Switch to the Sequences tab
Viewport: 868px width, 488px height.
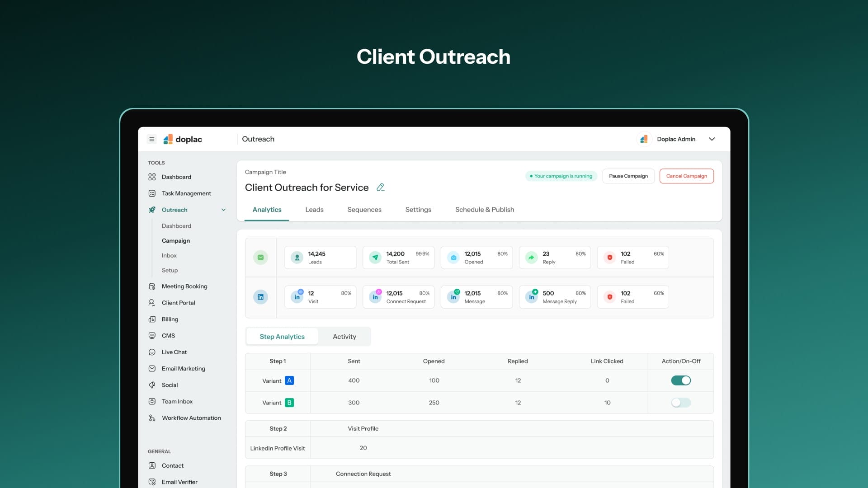[364, 210]
